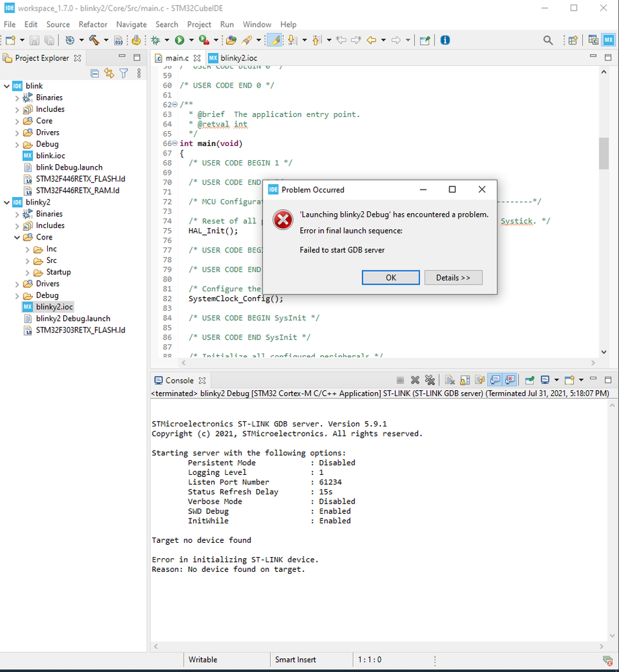Viewport: 619px width, 672px height.
Task: Expand the Src folder
Action: tap(28, 260)
